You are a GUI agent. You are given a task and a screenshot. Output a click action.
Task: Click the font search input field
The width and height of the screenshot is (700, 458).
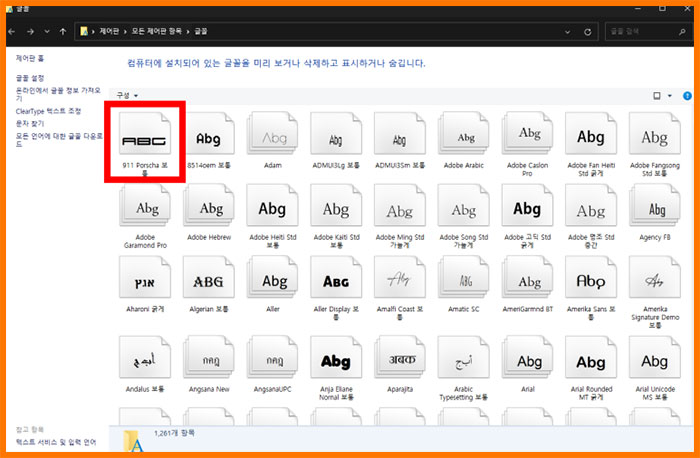(x=648, y=32)
